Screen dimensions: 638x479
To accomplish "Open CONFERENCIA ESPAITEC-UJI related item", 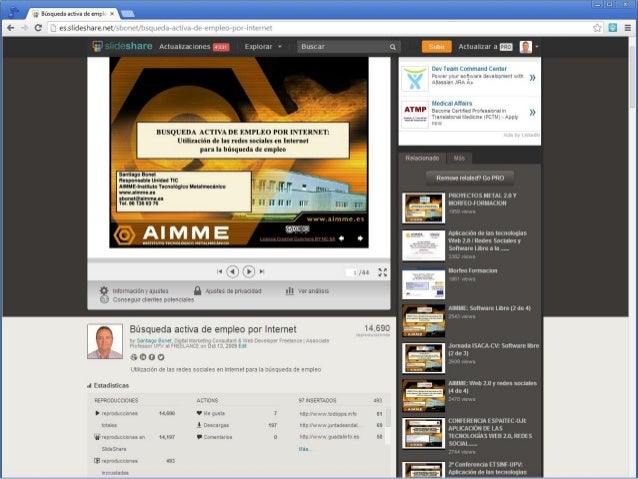I will click(x=490, y=432).
